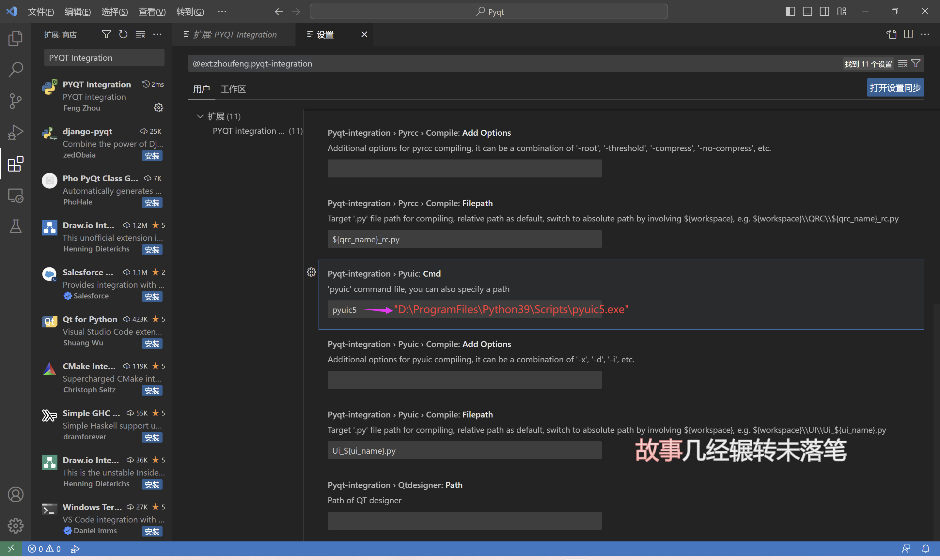The image size is (940, 560).
Task: Open Settings JSON via editor title icon
Action: pyautogui.click(x=891, y=34)
